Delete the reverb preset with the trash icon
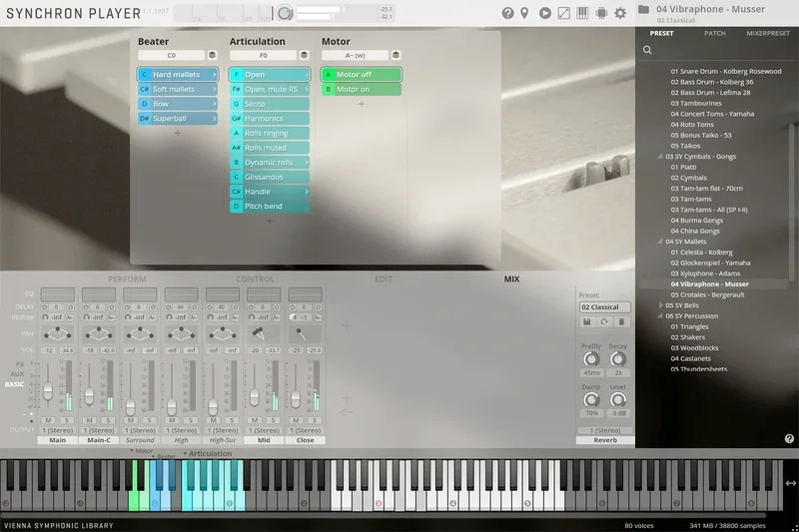 (x=621, y=321)
